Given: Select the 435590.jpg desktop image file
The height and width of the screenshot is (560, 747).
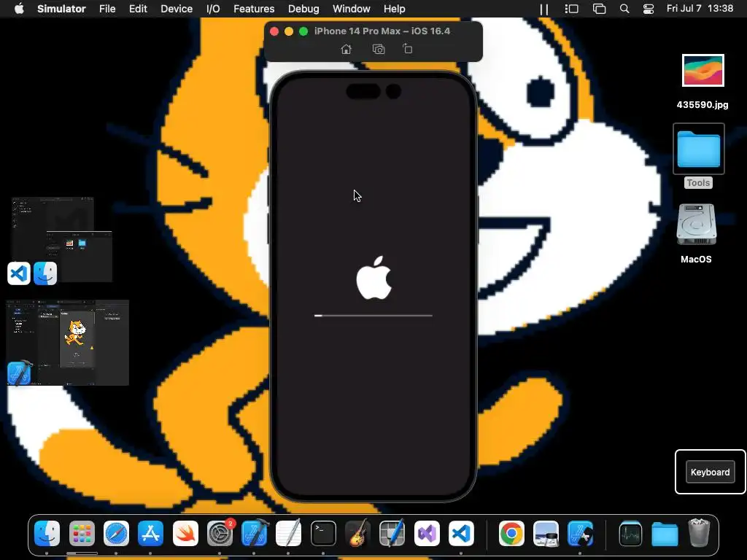Looking at the screenshot, I should click(703, 82).
